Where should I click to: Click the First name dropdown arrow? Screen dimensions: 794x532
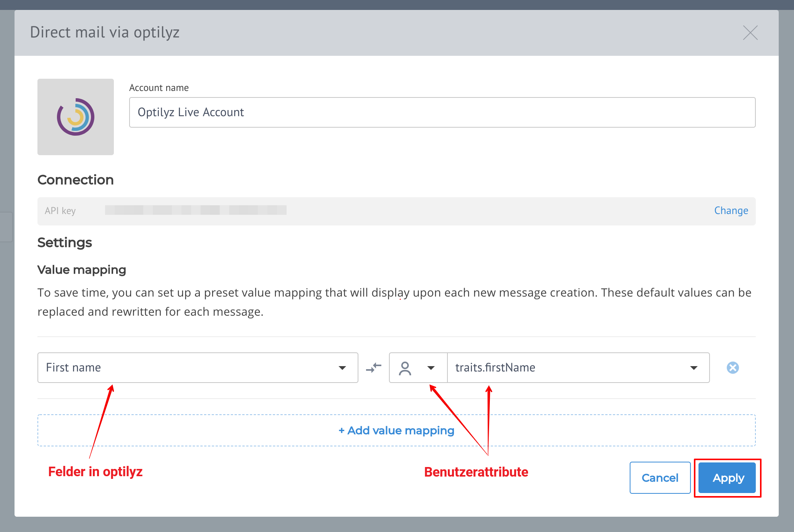(x=342, y=368)
